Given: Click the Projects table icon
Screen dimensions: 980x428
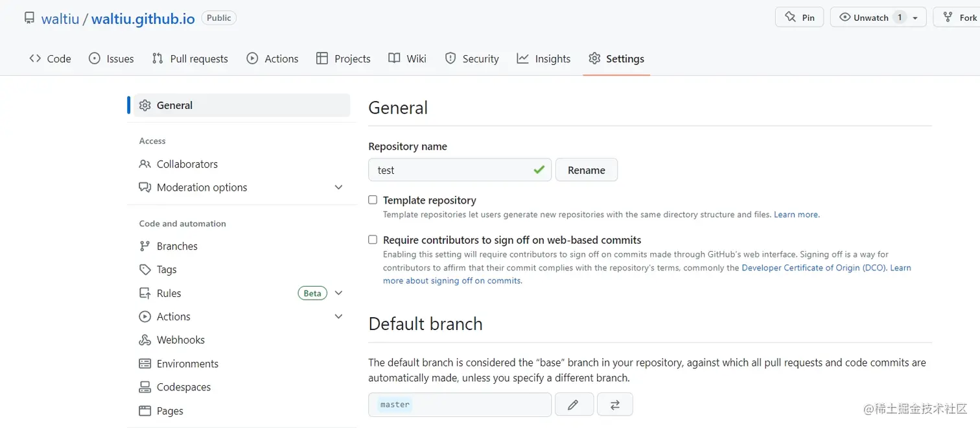Looking at the screenshot, I should (322, 58).
